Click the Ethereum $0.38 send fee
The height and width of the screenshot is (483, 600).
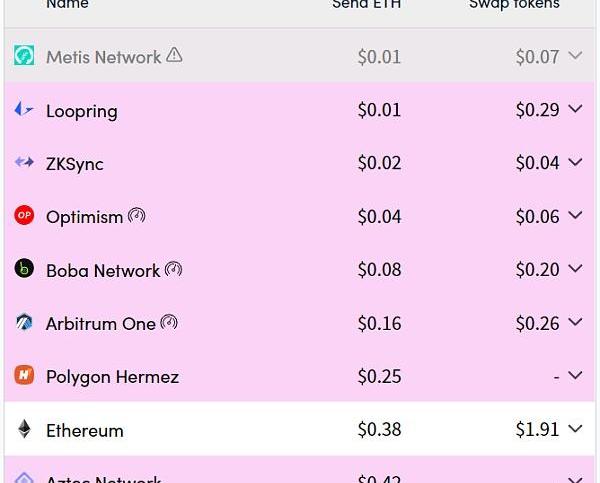379,430
